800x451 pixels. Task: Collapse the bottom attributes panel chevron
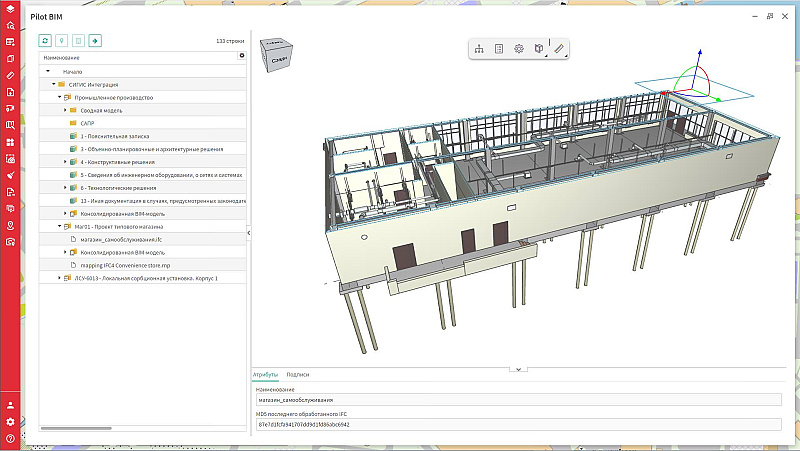click(518, 369)
